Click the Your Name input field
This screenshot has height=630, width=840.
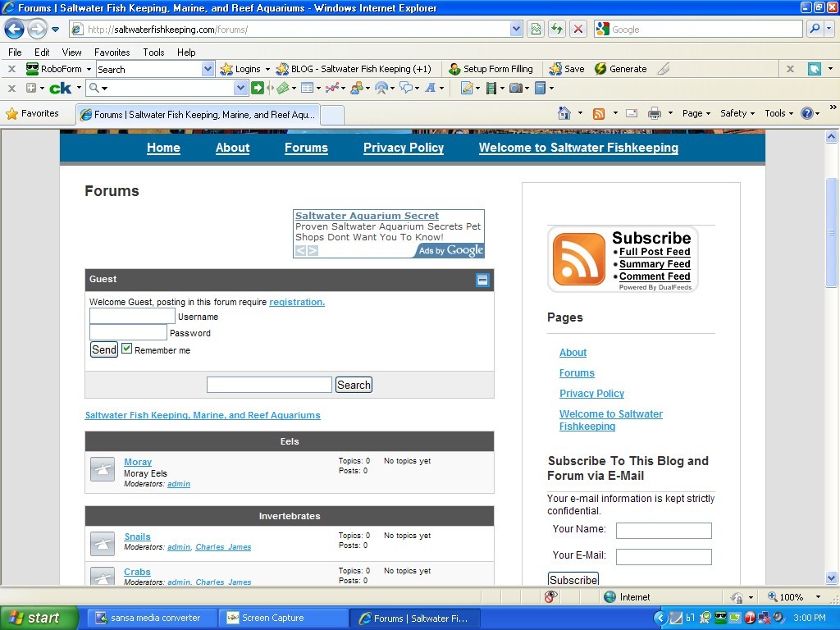click(664, 530)
